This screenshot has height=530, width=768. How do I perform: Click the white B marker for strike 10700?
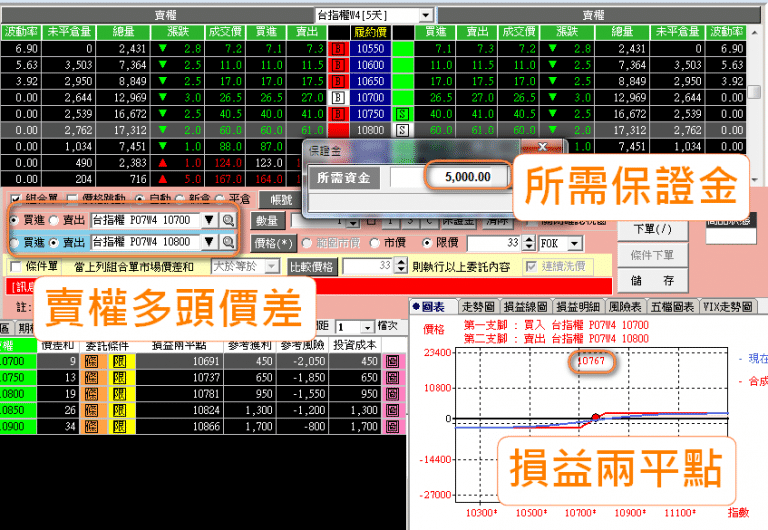tap(337, 98)
